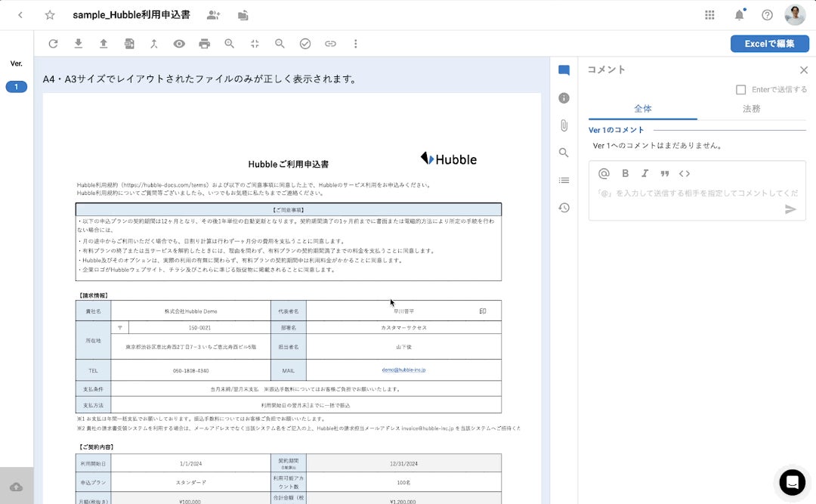Image resolution: width=816 pixels, height=504 pixels.
Task: Download the document using the download icon
Action: tap(78, 44)
